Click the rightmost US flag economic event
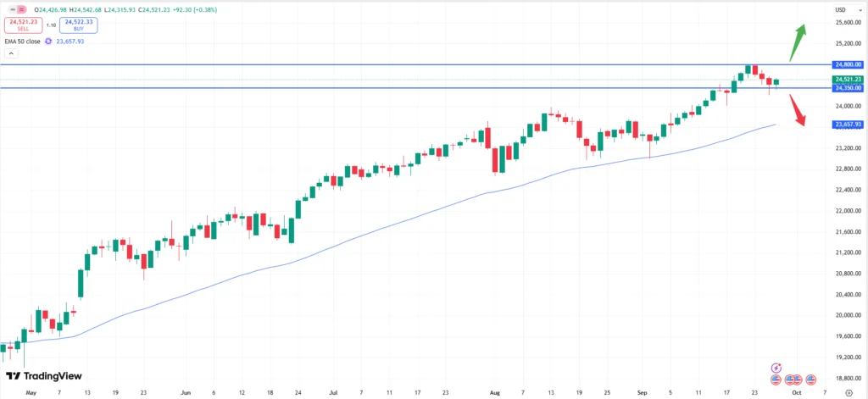868x399 pixels. click(x=811, y=379)
